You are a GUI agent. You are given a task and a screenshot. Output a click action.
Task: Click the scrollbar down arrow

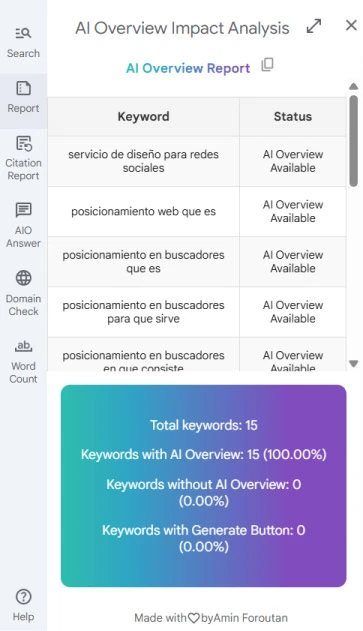pyautogui.click(x=354, y=364)
